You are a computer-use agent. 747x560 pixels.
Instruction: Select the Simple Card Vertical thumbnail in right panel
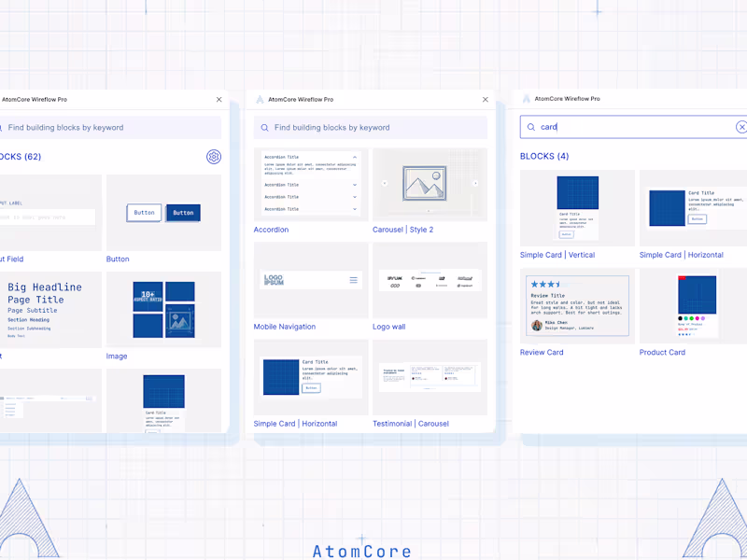[577, 208]
